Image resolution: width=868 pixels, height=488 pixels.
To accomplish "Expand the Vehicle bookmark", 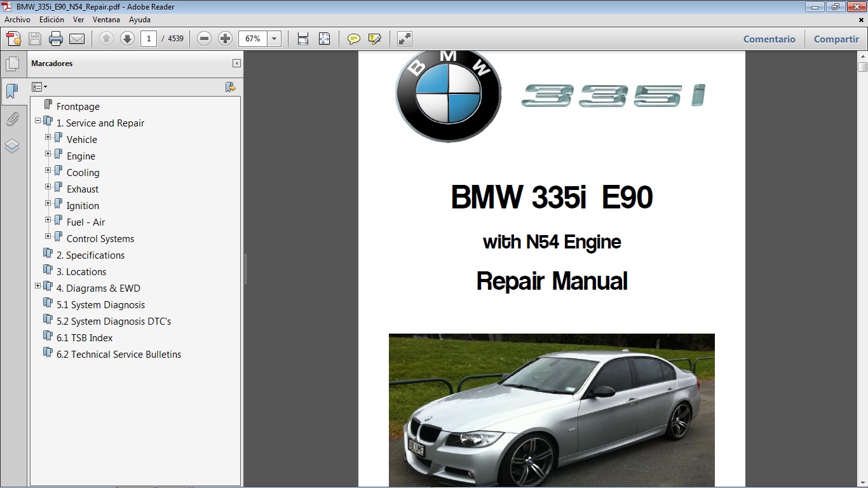I will [48, 137].
